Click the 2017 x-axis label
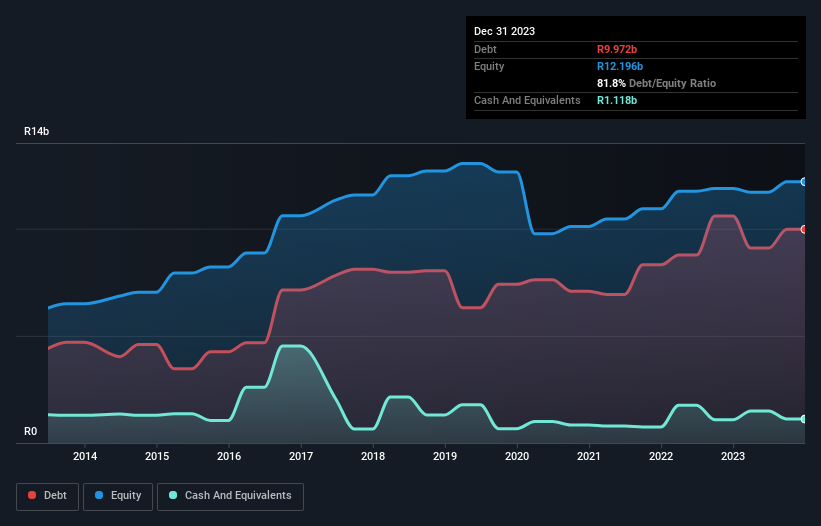Image resolution: width=821 pixels, height=526 pixels. pyautogui.click(x=301, y=456)
